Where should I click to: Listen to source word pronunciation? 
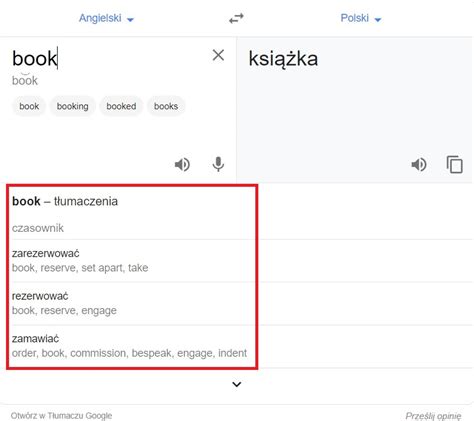(182, 164)
